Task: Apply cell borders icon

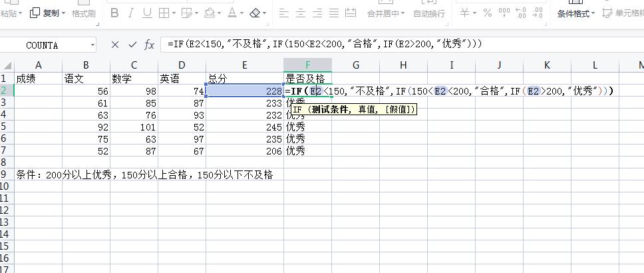Action: (164, 13)
